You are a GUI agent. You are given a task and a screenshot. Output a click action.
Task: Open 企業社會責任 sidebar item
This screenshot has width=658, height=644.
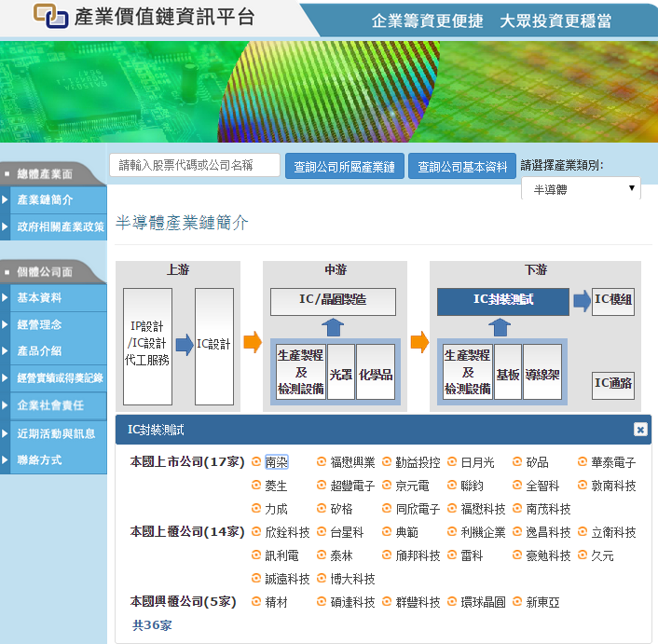click(54, 405)
